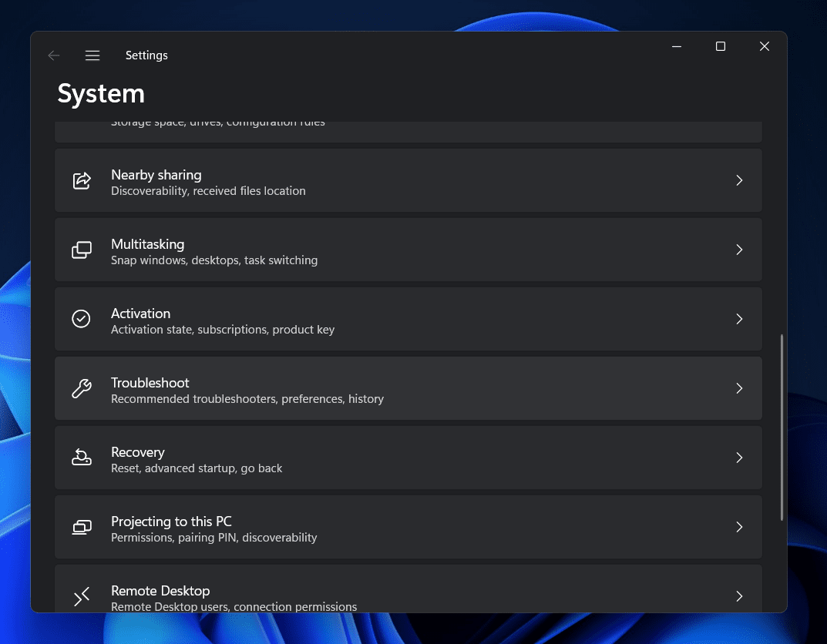Click the Nearby sharing share icon
The height and width of the screenshot is (644, 827).
coord(81,180)
